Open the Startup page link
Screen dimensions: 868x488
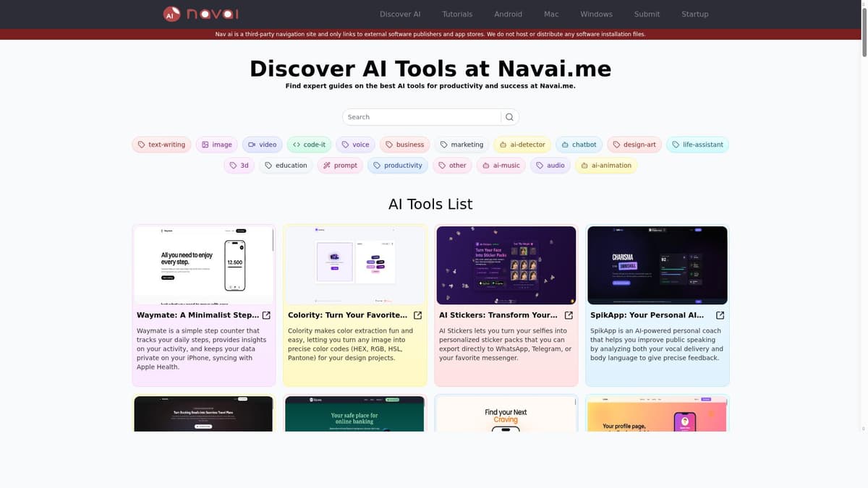694,14
